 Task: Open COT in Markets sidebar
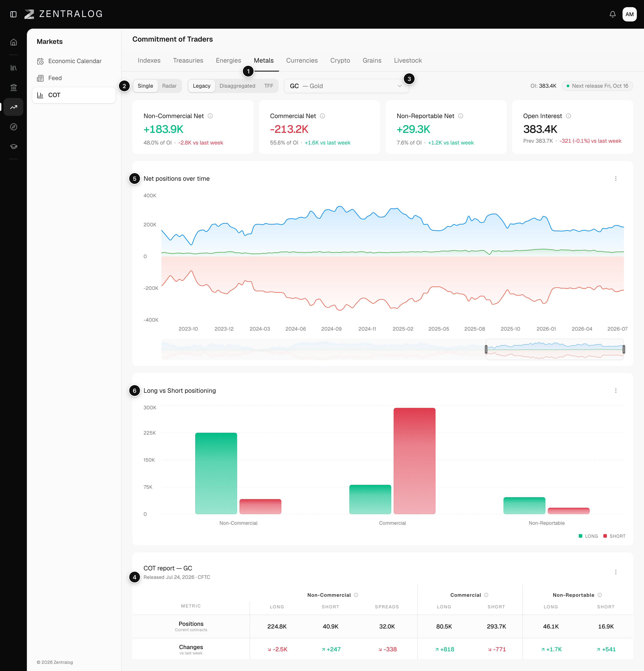[74, 95]
